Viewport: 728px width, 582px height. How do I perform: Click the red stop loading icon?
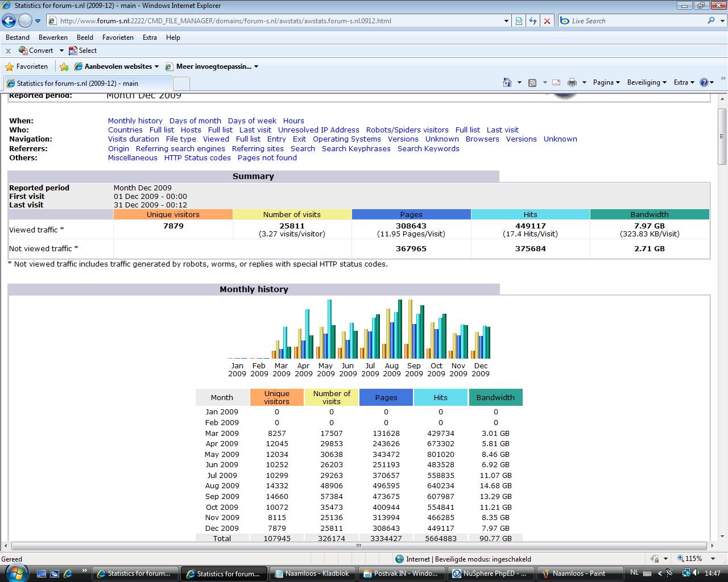[x=547, y=21]
